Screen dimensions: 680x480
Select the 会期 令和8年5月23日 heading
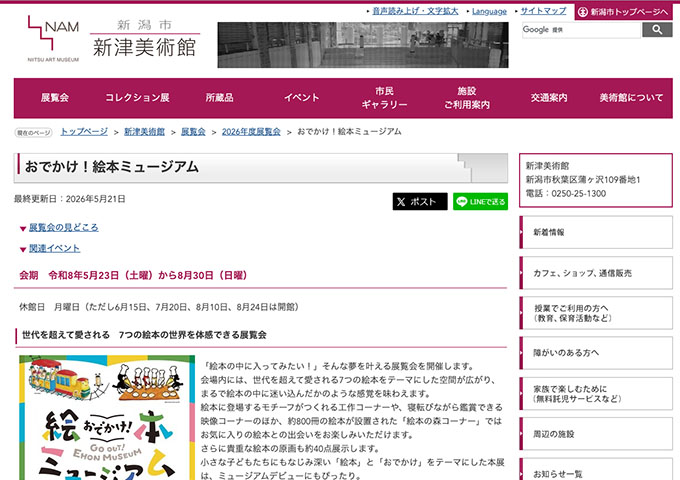coord(133,275)
